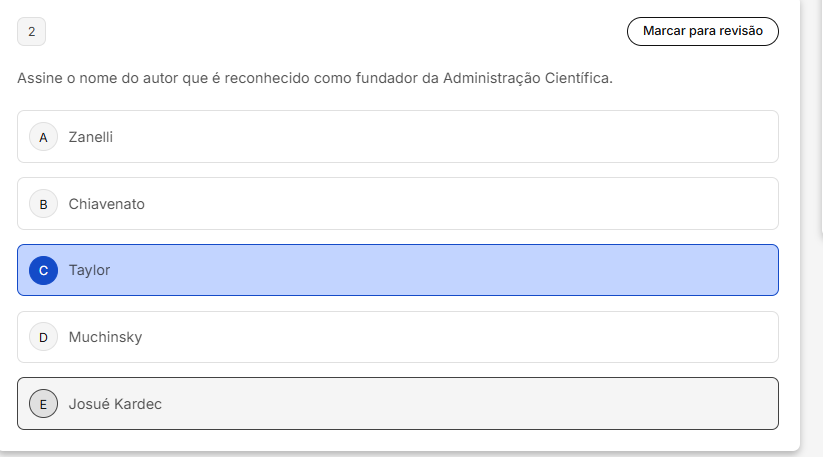823x457 pixels.
Task: Click the letter A circle icon
Action: pyautogui.click(x=43, y=137)
